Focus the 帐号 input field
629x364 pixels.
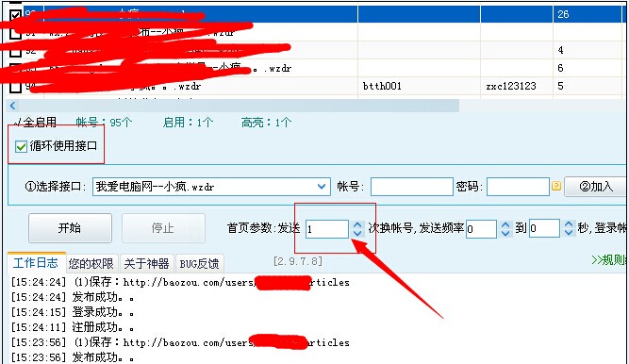tap(411, 187)
